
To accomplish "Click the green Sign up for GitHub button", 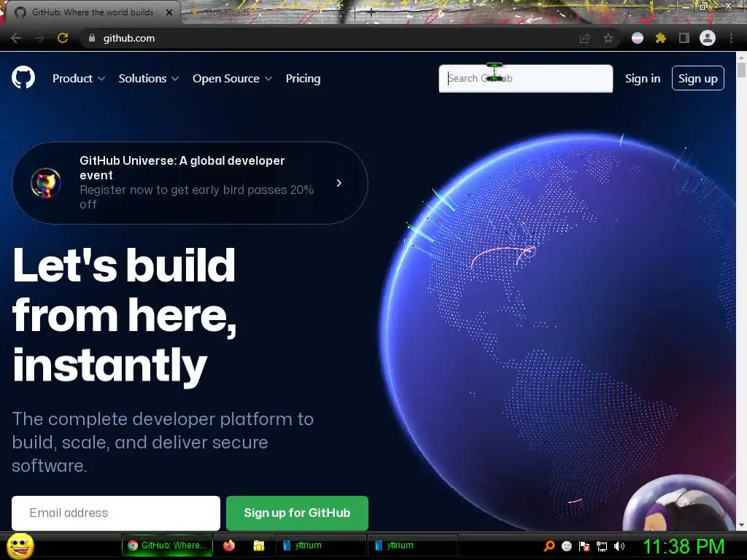I will point(298,513).
